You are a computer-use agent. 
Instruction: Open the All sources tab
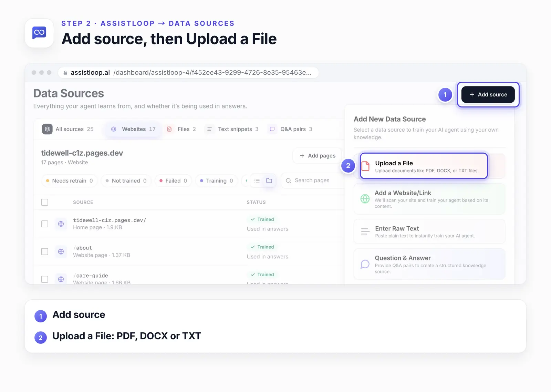68,129
